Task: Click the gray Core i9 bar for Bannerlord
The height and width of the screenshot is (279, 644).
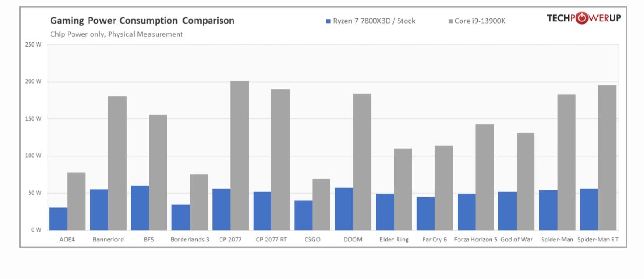Action: [x=117, y=163]
